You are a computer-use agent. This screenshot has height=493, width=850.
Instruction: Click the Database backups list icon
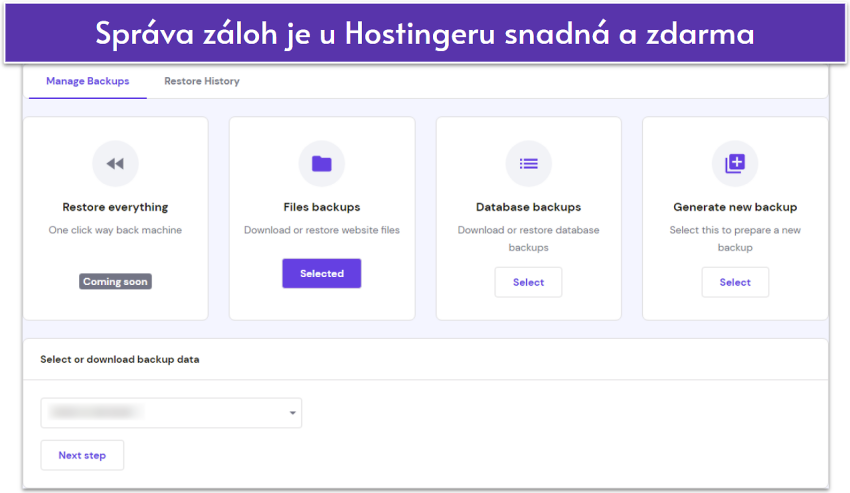tap(529, 163)
